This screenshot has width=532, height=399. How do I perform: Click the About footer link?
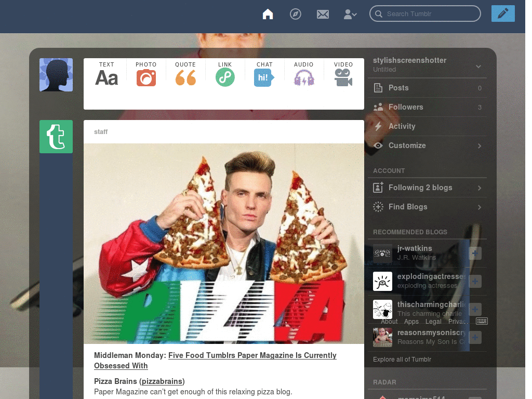(x=389, y=321)
